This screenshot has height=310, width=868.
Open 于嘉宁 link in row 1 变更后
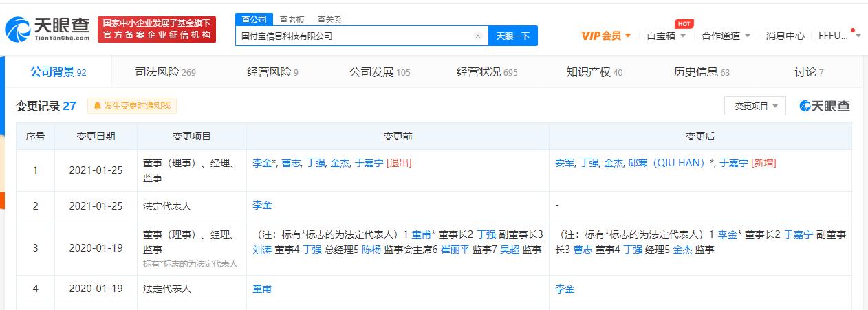(x=733, y=163)
